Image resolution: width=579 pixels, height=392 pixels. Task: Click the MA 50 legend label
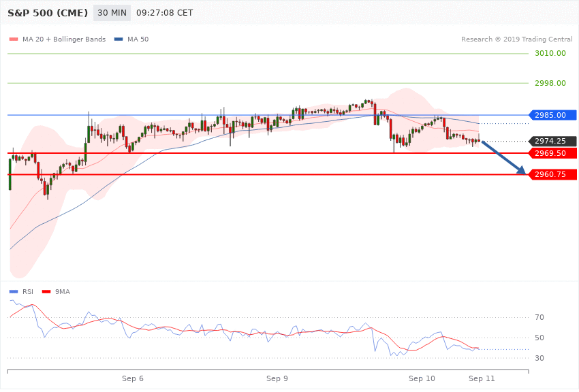tap(138, 39)
